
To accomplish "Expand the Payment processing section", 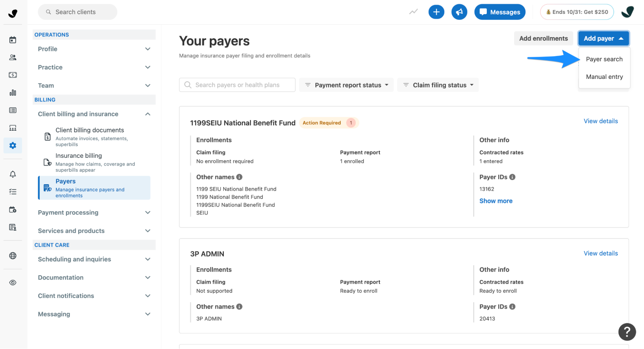I will coord(94,212).
